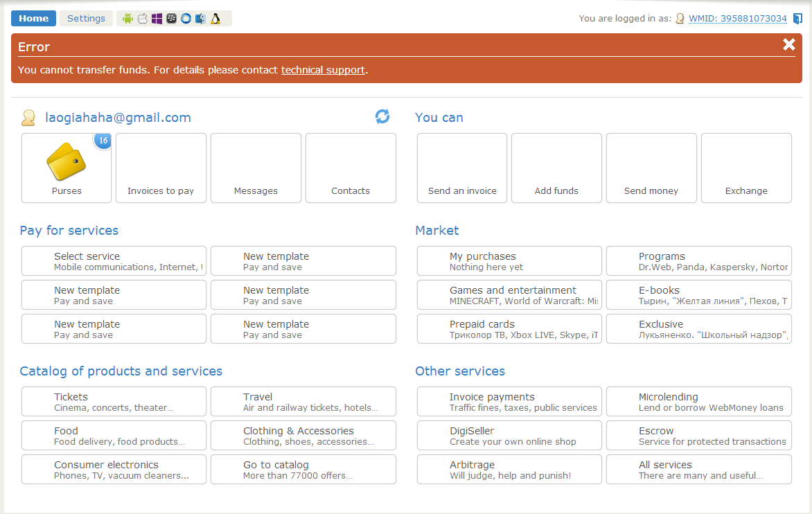This screenshot has height=514, width=812.
Task: Open Purses with the yellow wallet icon
Action: point(67,168)
